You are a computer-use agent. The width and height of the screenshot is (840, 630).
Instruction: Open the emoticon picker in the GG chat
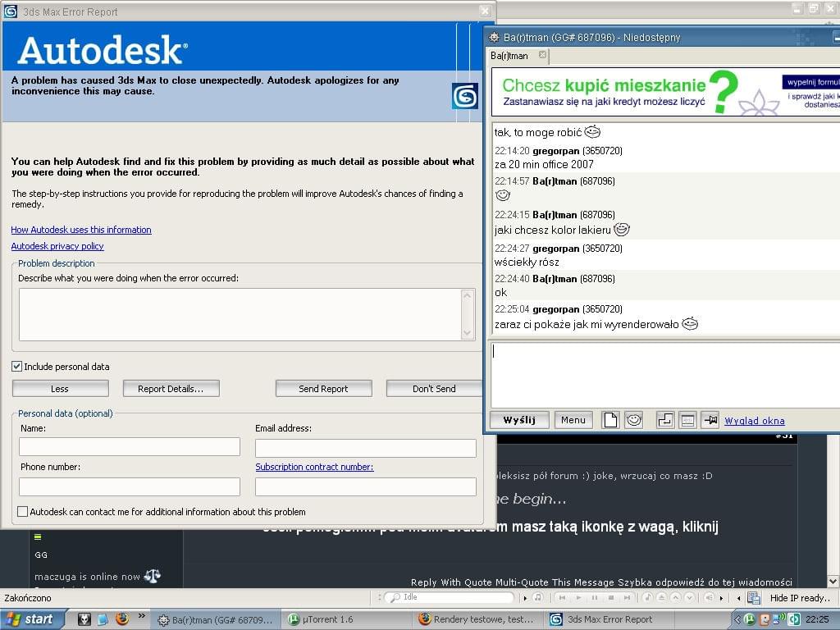click(x=634, y=420)
